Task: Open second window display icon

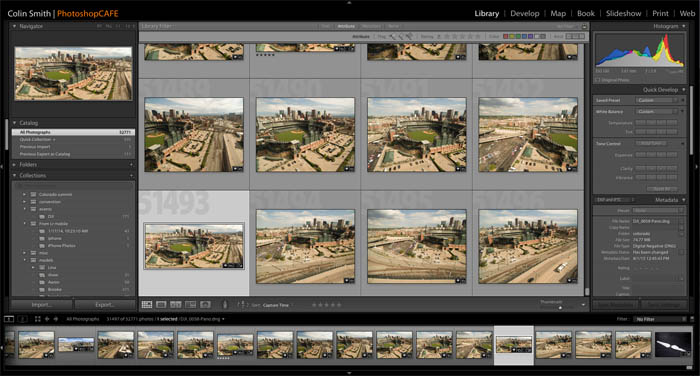Action: coord(23,319)
